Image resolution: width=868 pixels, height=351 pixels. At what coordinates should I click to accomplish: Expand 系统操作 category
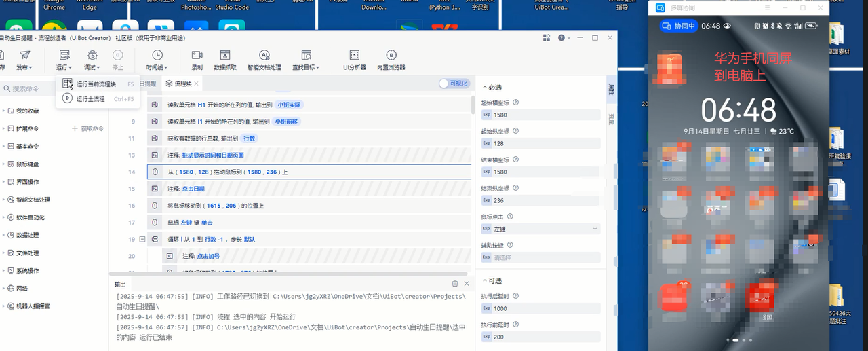3,270
